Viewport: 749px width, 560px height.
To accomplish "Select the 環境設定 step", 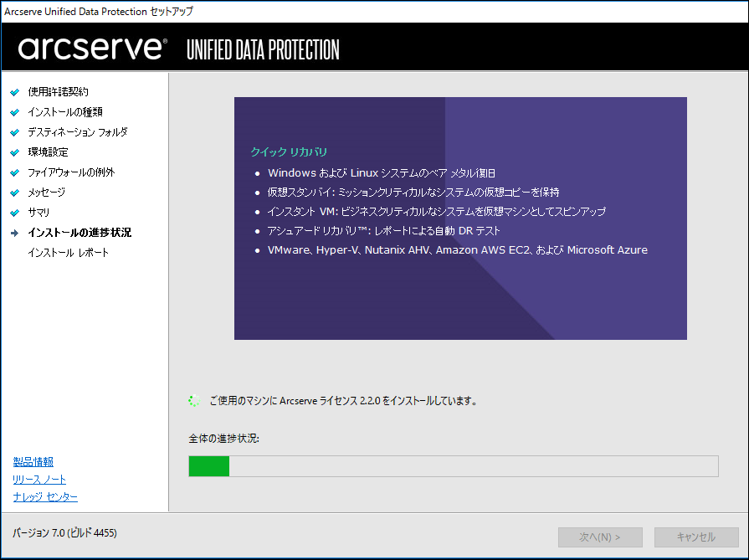I will click(48, 152).
